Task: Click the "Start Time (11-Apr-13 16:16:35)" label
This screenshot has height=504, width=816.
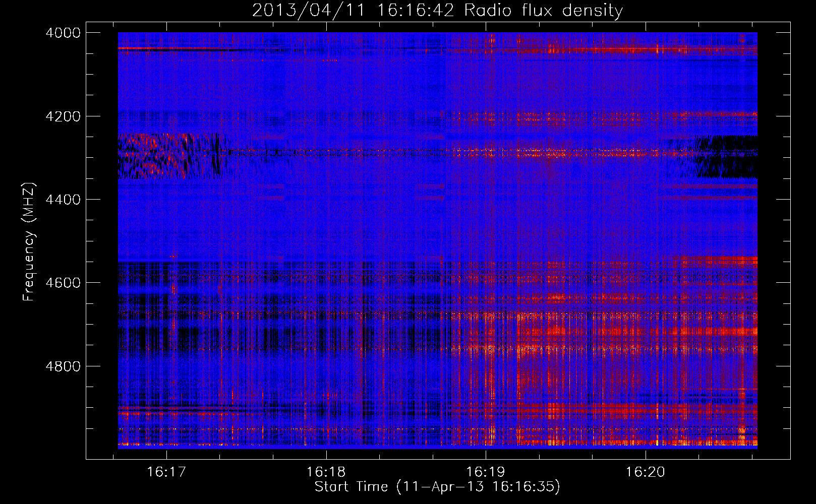Action: (x=437, y=487)
